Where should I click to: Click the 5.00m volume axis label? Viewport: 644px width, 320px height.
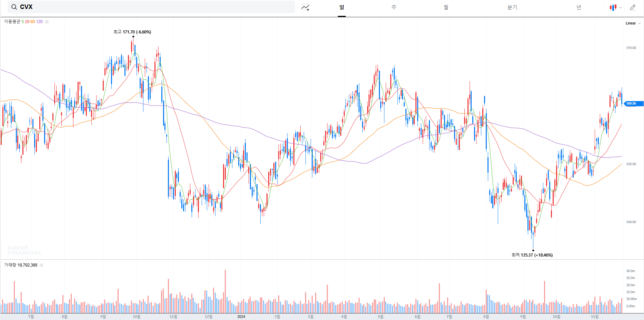pyautogui.click(x=631, y=306)
